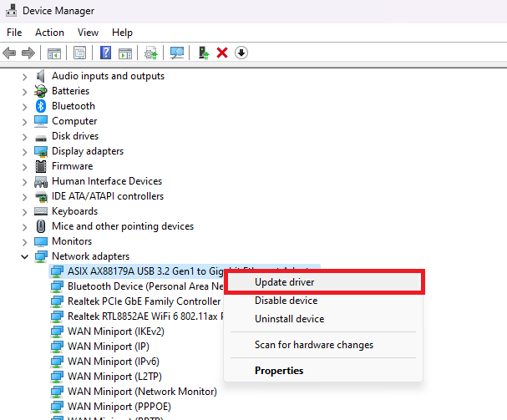Choose Uninstall device from context menu
This screenshot has height=420, width=507.
[289, 319]
